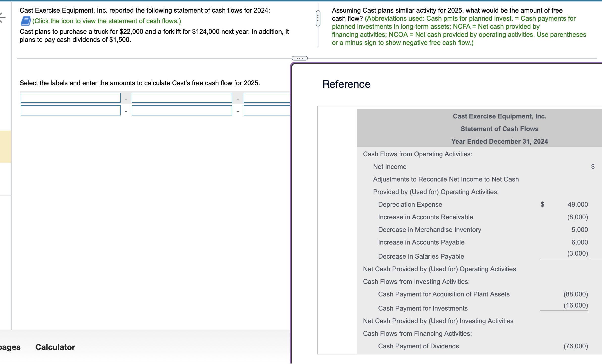Click the vertical dots panel divider handle
602x364 pixels.
(318, 18)
